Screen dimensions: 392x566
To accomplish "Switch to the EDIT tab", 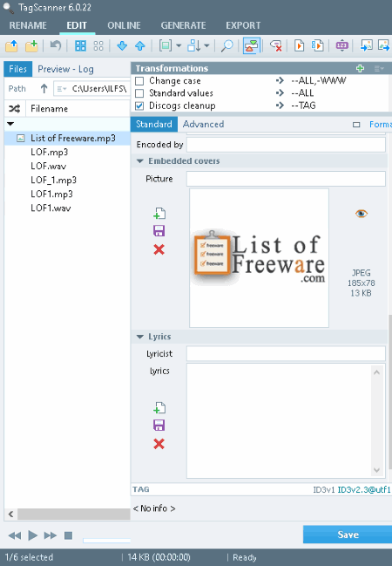I will coord(77,25).
